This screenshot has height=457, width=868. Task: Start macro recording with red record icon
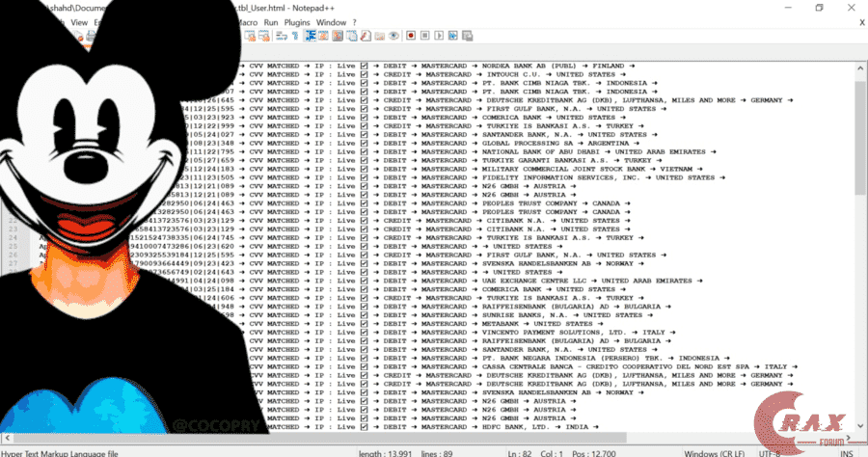411,36
